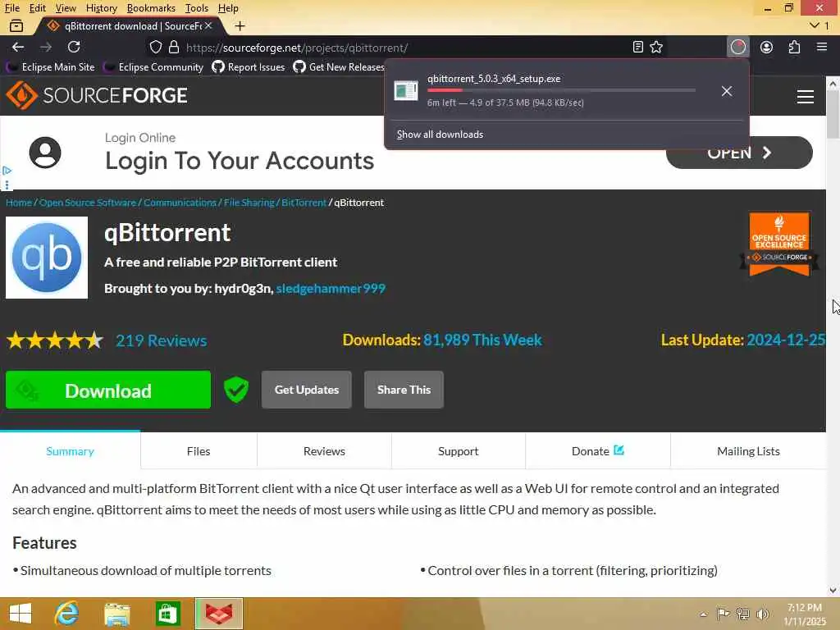Open the File menu
The width and height of the screenshot is (840, 630).
[x=11, y=8]
